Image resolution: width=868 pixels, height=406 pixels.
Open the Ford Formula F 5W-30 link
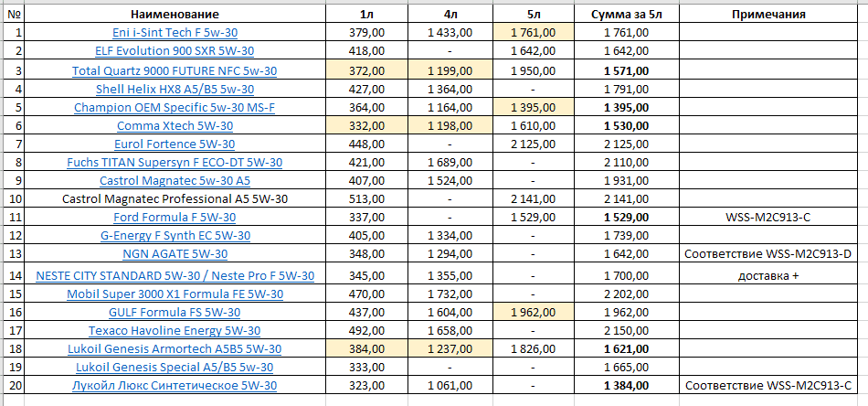tap(175, 217)
